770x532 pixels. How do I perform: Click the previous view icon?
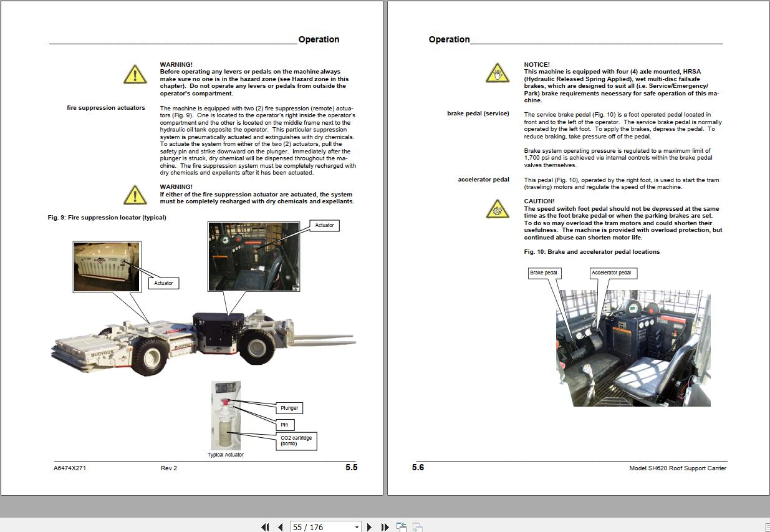(x=400, y=527)
